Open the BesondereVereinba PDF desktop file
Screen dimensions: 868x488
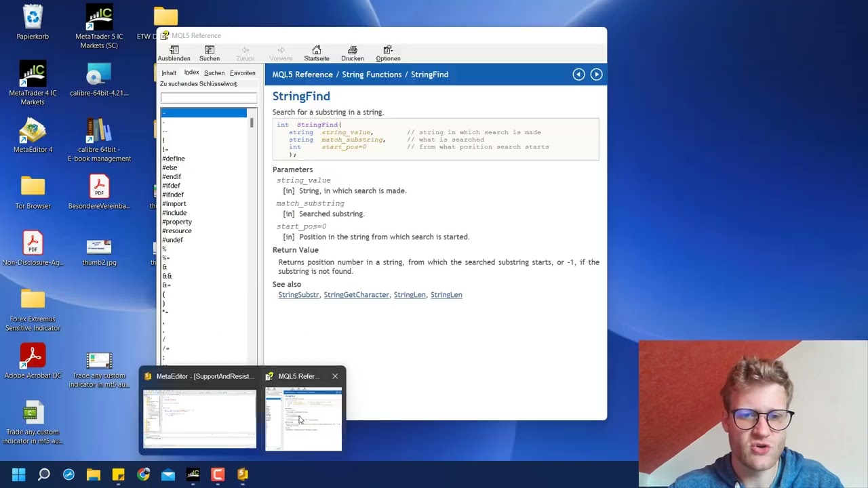pos(99,192)
